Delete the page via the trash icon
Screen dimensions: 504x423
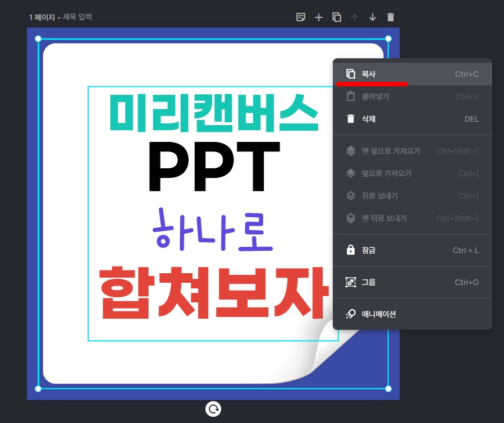click(391, 17)
